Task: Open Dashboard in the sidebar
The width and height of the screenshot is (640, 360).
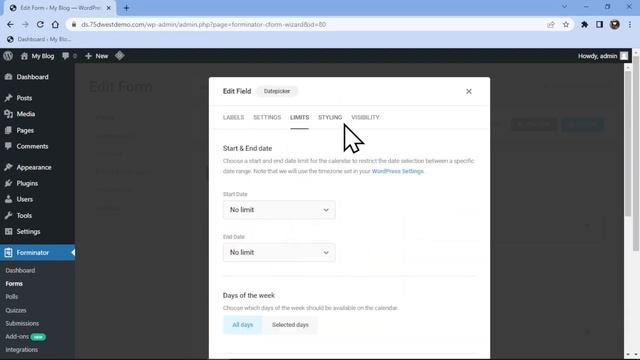Action: [x=33, y=77]
